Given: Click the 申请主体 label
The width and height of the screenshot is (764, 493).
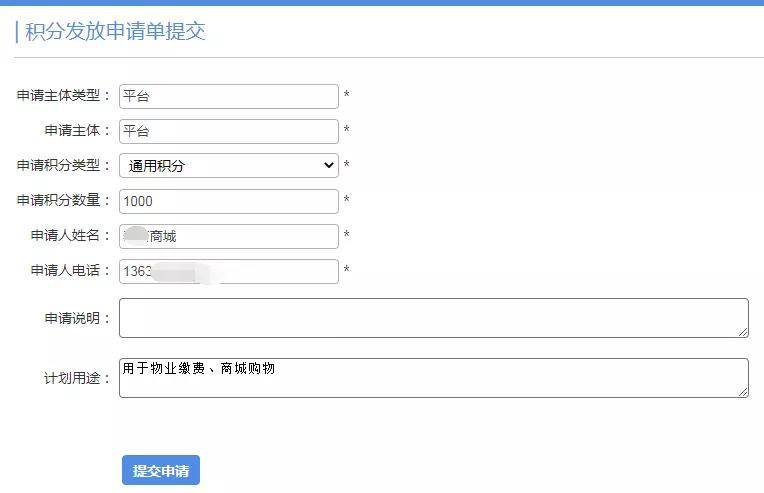Looking at the screenshot, I should 78,131.
